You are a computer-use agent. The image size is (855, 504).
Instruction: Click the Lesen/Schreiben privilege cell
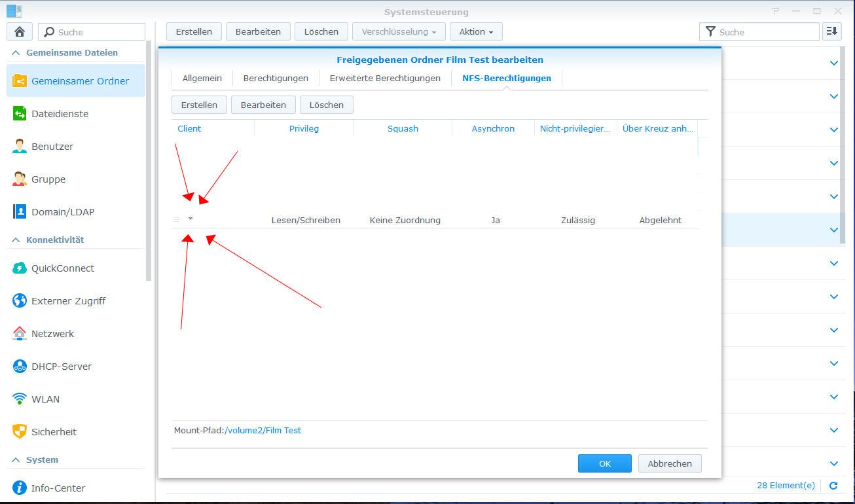pyautogui.click(x=306, y=221)
